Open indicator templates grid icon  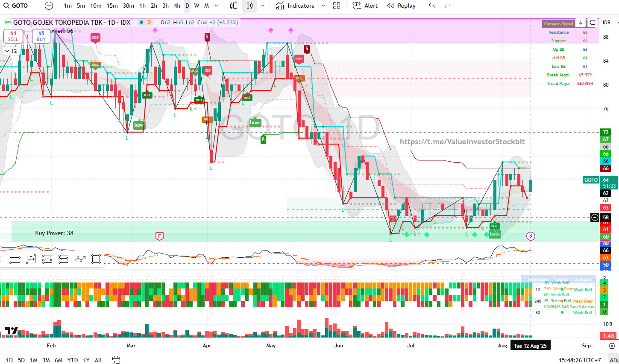[x=337, y=6]
